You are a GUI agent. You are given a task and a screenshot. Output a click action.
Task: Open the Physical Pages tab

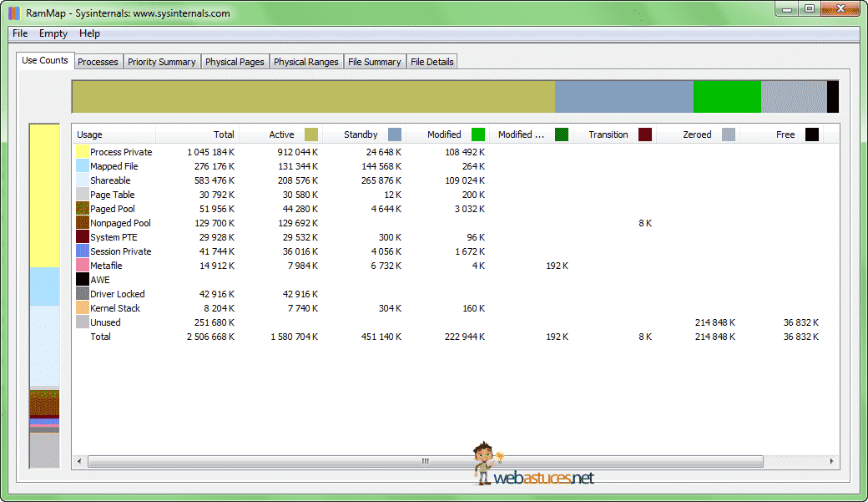point(235,62)
